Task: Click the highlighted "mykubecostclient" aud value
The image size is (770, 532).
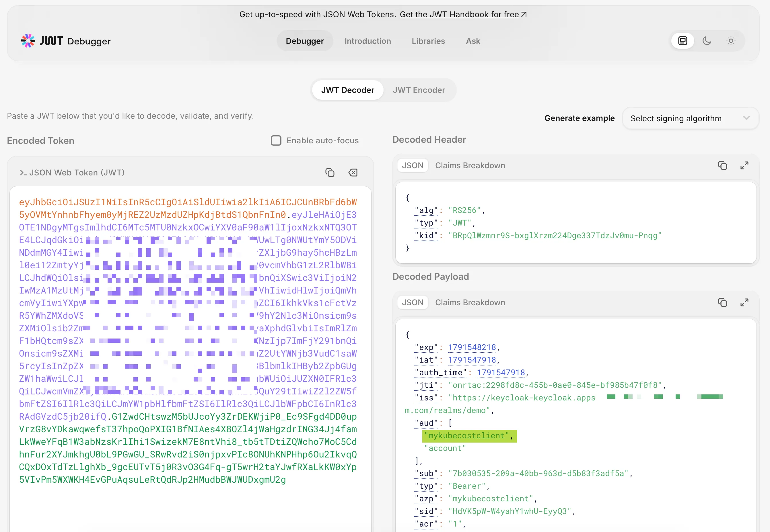Action: pos(469,436)
